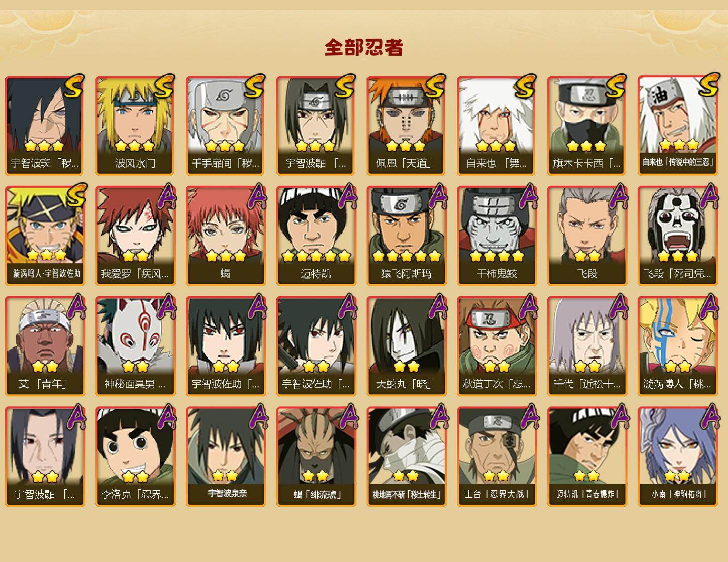
Task: Select the 漩涡鸣人·宇智波佐助 card
Action: 45,236
